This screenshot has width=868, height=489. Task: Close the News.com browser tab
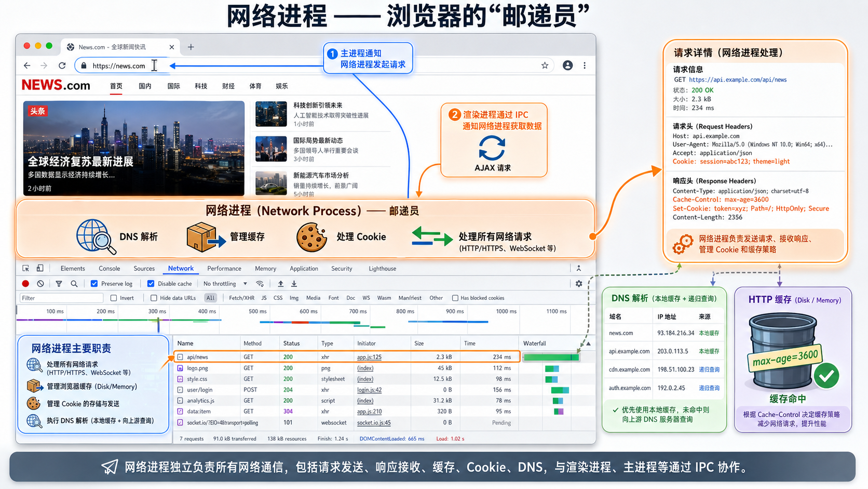(172, 47)
